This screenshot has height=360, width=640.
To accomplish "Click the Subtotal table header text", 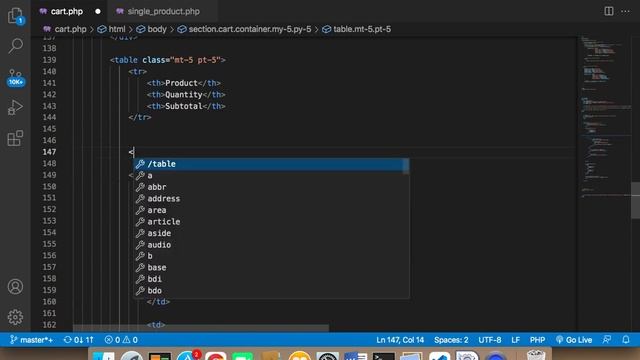I will tap(184, 106).
